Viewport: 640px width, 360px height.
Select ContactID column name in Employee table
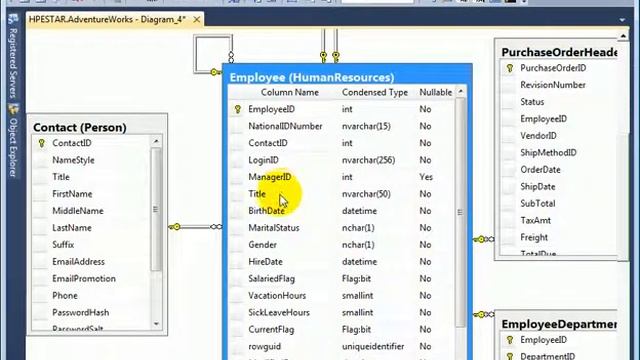(x=268, y=143)
